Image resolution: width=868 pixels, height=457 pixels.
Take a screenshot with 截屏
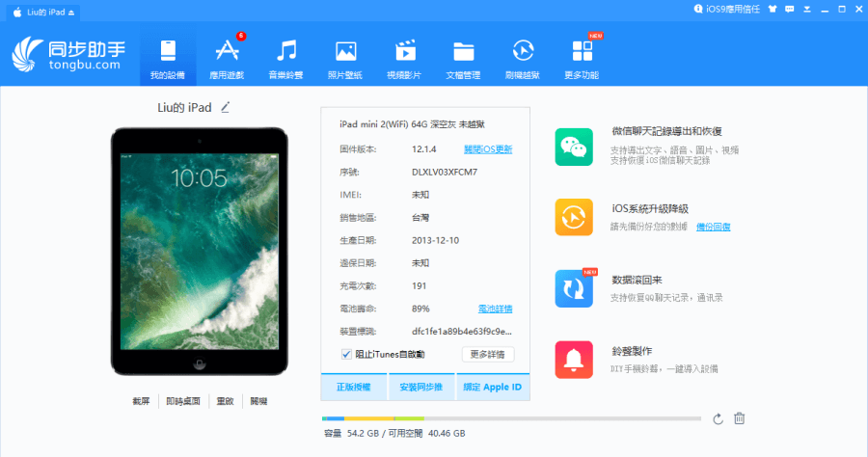point(141,401)
